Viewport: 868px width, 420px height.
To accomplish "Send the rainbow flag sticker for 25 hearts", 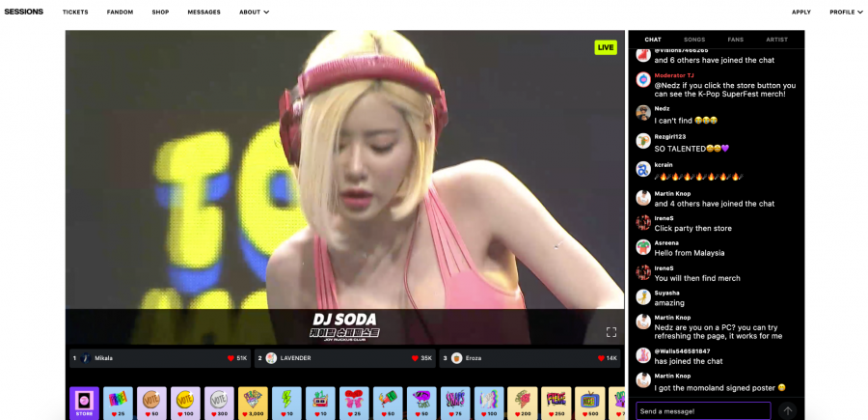I will [x=118, y=403].
